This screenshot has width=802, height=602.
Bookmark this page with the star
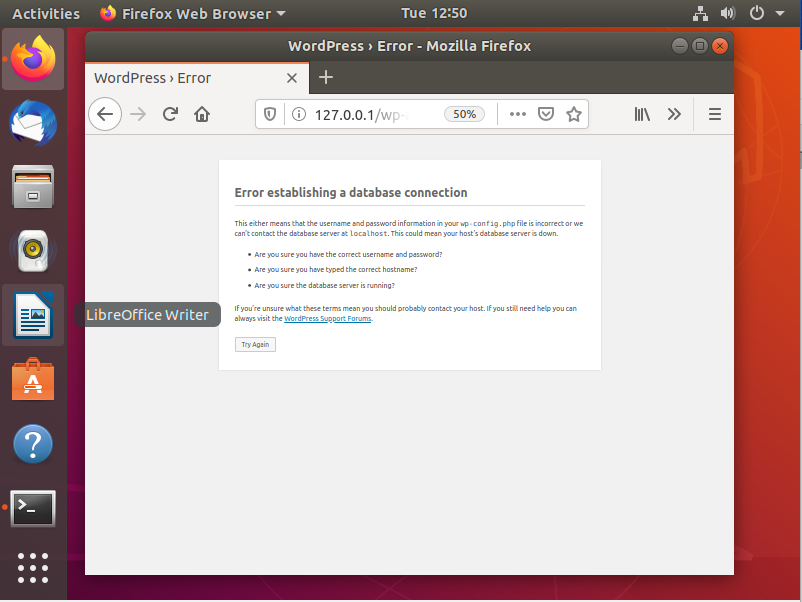[x=574, y=114]
